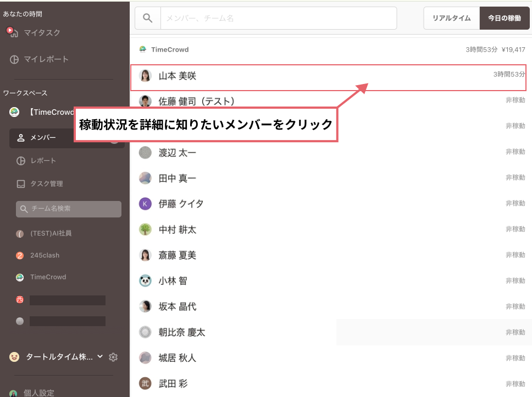Click the TimeCrowd team color badge
This screenshot has height=397, width=532.
tap(143, 49)
